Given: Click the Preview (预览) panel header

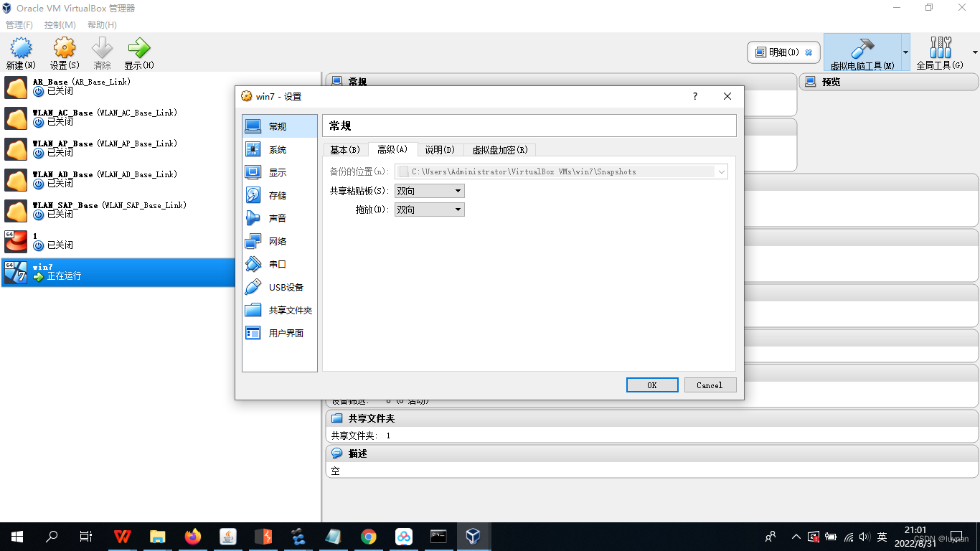Looking at the screenshot, I should [x=889, y=82].
